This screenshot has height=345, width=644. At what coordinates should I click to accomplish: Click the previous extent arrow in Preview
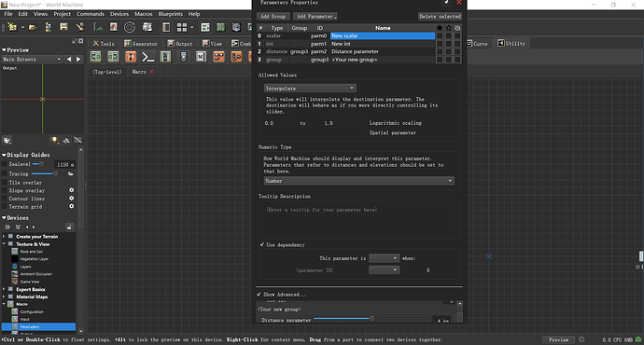click(69, 59)
